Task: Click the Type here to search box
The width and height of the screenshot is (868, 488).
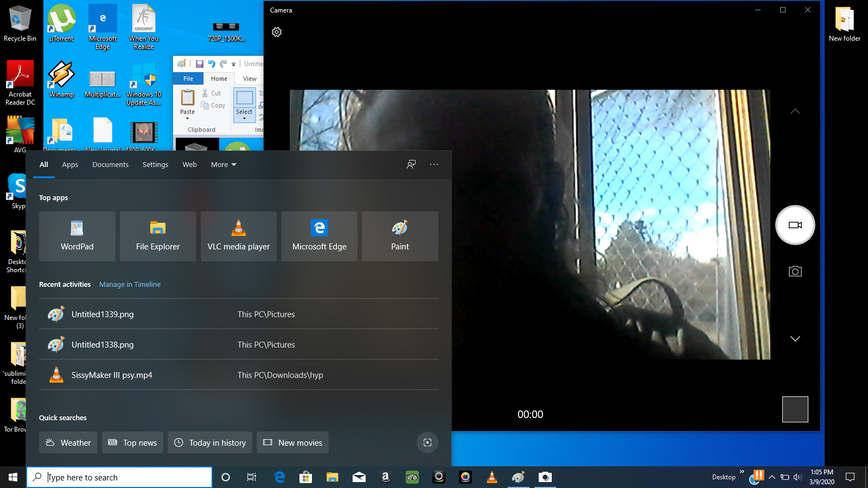Action: pos(119,477)
